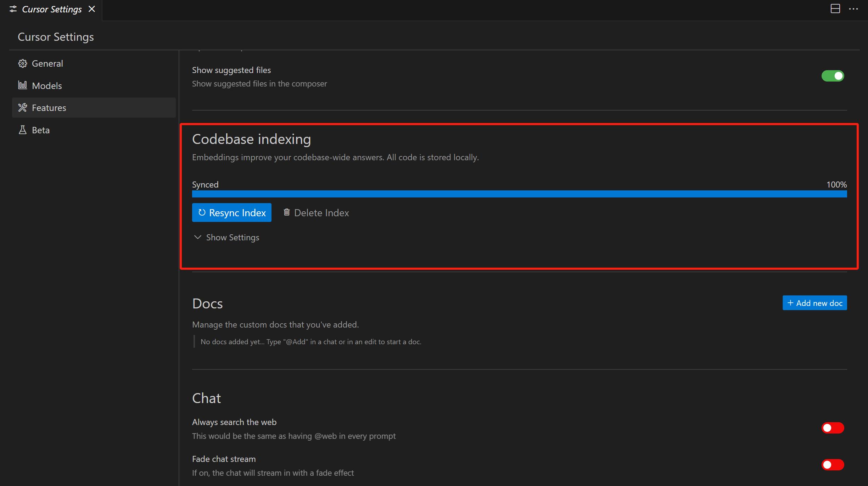This screenshot has width=868, height=486.
Task: Close the Cursor Settings tab
Action: pos(92,9)
